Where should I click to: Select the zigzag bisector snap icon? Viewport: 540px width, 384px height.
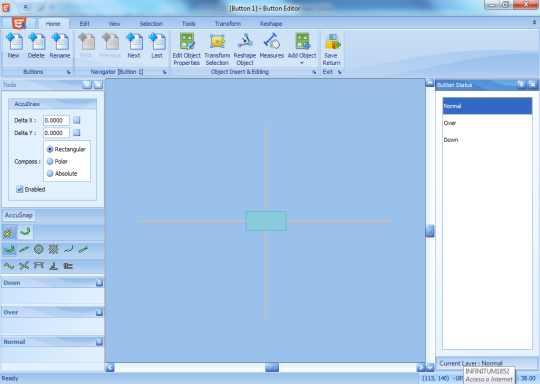point(9,266)
